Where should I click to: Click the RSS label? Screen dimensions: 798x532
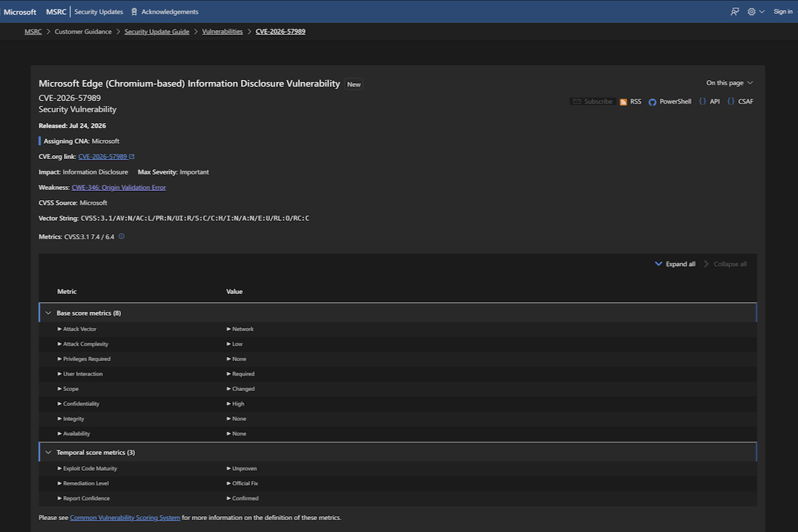coord(636,102)
